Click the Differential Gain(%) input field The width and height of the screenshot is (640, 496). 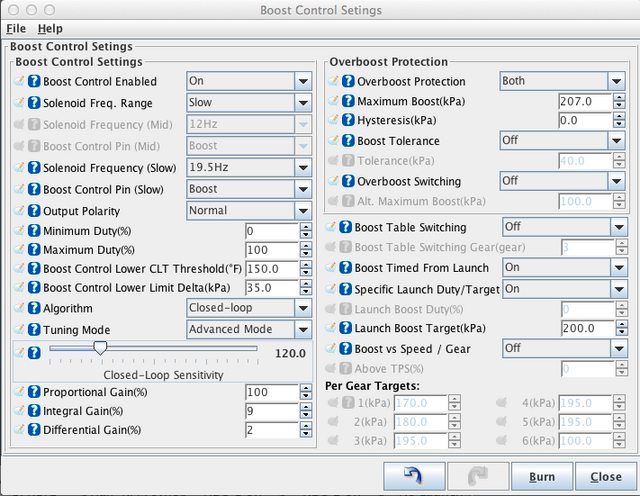(x=272, y=430)
